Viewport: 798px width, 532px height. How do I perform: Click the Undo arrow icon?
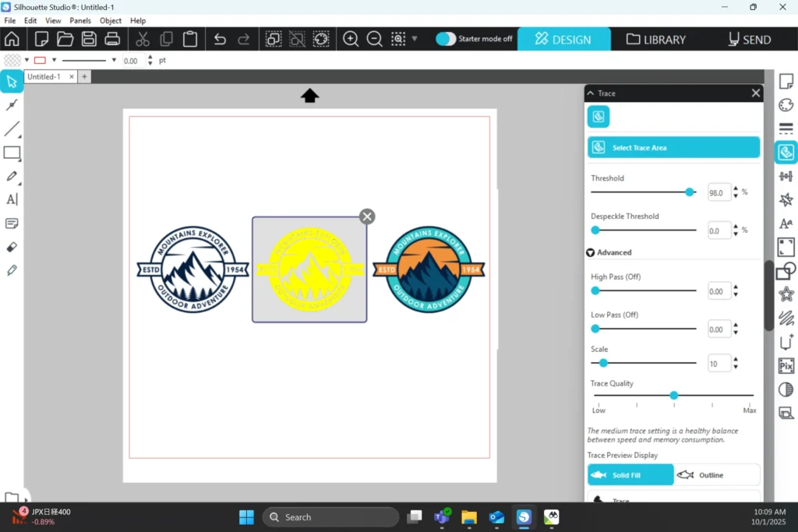point(220,39)
